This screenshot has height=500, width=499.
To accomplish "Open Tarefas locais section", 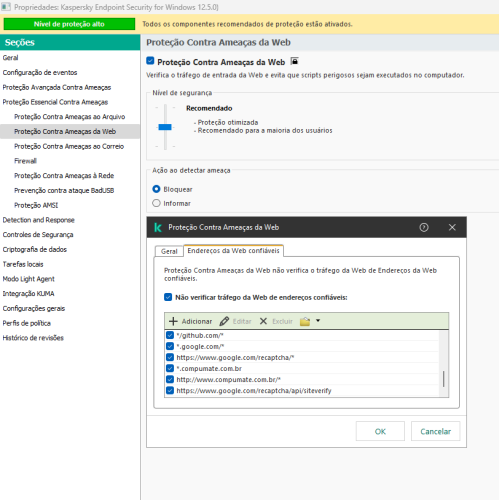I will 23,264.
